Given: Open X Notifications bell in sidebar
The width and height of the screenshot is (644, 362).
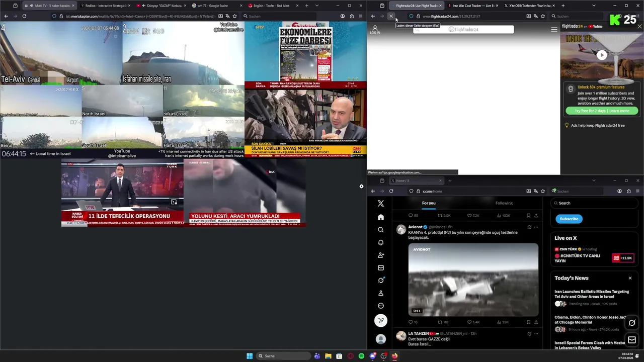Looking at the screenshot, I should click(x=381, y=242).
